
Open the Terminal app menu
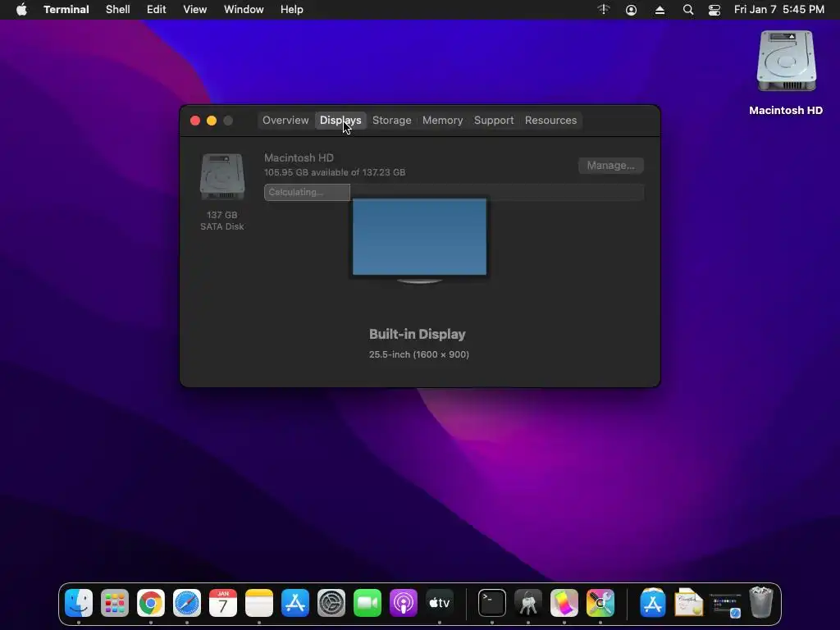tap(66, 10)
